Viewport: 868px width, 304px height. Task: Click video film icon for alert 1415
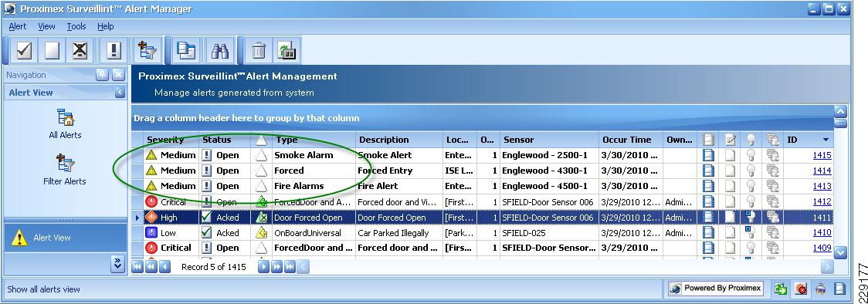708,155
